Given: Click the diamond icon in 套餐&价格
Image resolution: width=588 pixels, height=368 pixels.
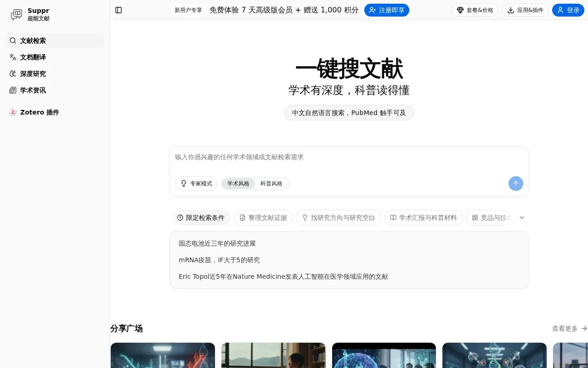Looking at the screenshot, I should [460, 10].
